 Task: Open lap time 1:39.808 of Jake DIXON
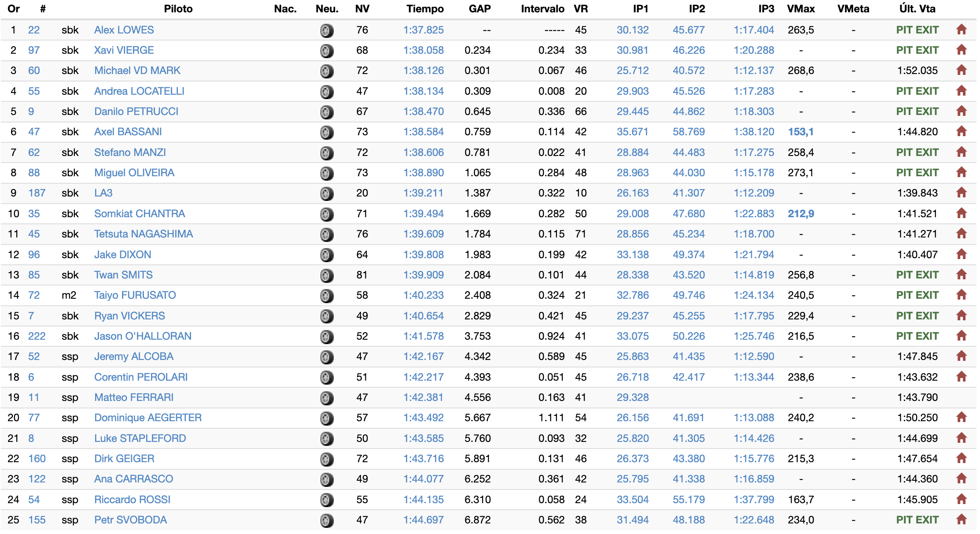pyautogui.click(x=423, y=255)
